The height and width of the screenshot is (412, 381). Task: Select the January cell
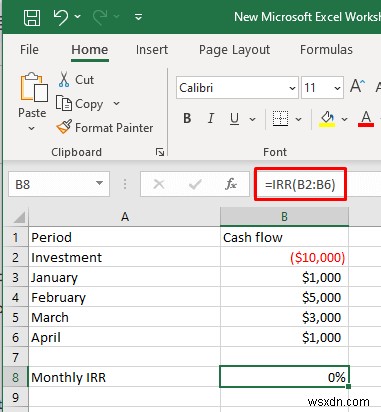tap(124, 277)
